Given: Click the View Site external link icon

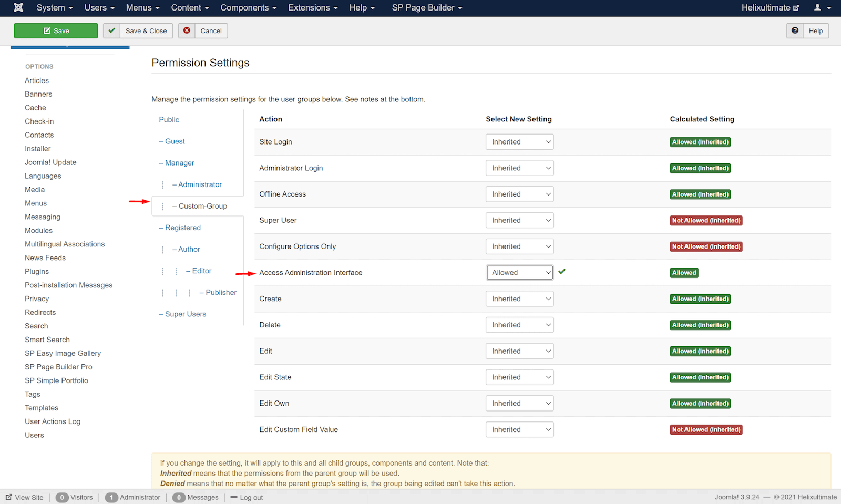Looking at the screenshot, I should pos(9,497).
